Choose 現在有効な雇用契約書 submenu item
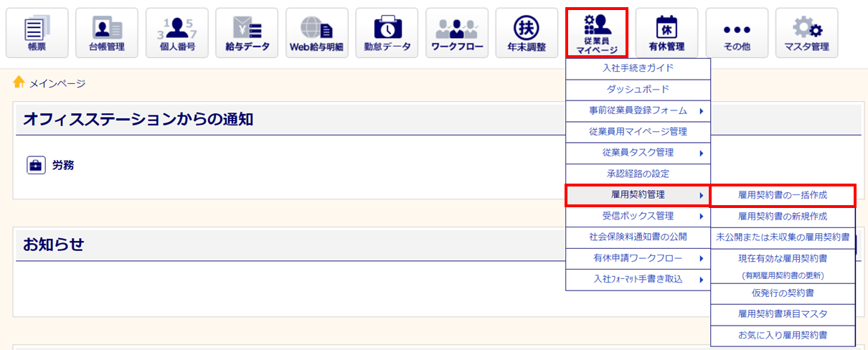The image size is (868, 350). pyautogui.click(x=783, y=265)
